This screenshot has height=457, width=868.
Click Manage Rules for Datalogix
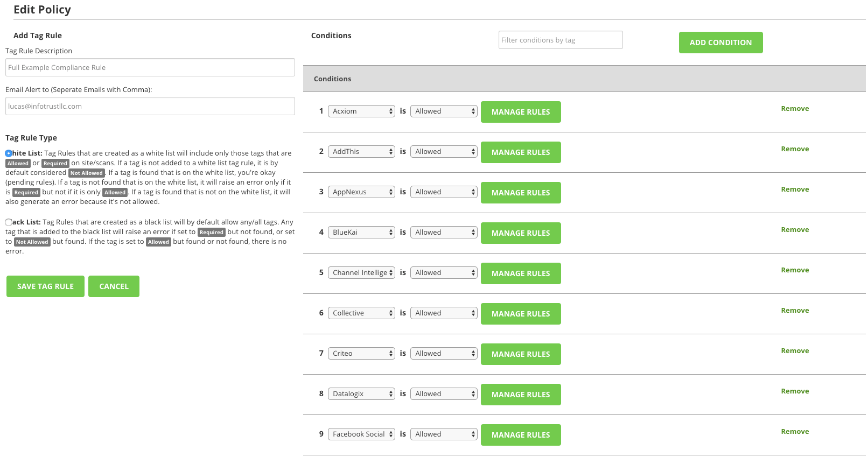(521, 395)
